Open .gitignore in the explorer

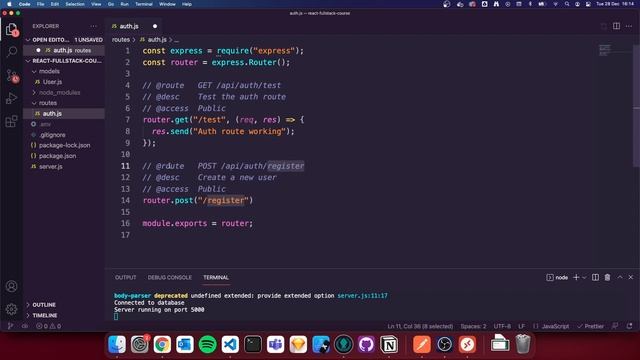tap(52, 135)
